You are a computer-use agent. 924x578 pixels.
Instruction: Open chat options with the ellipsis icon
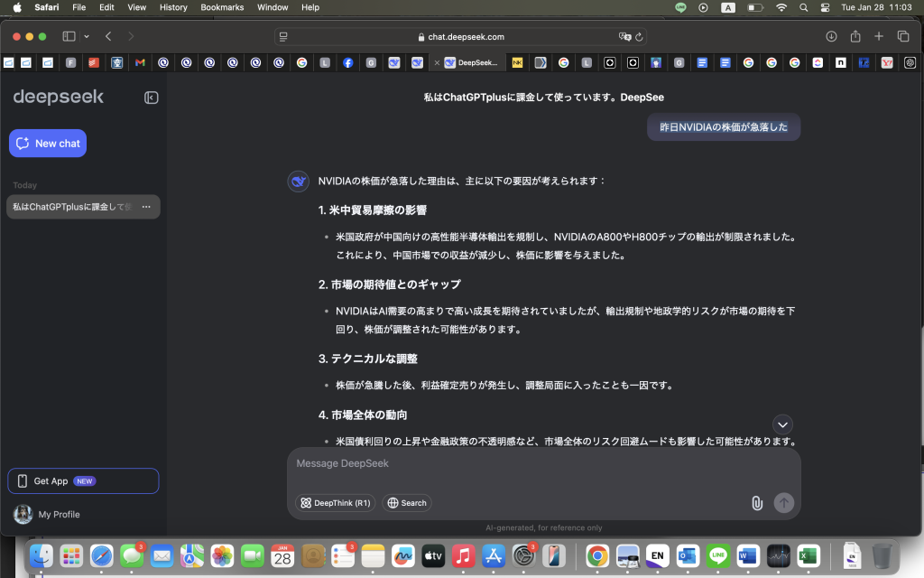point(146,207)
